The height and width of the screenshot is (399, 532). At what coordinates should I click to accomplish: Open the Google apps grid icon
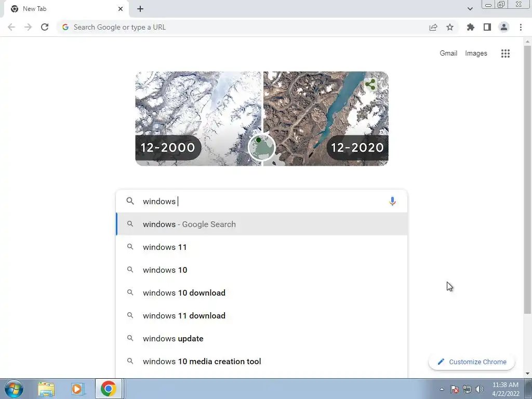(506, 54)
